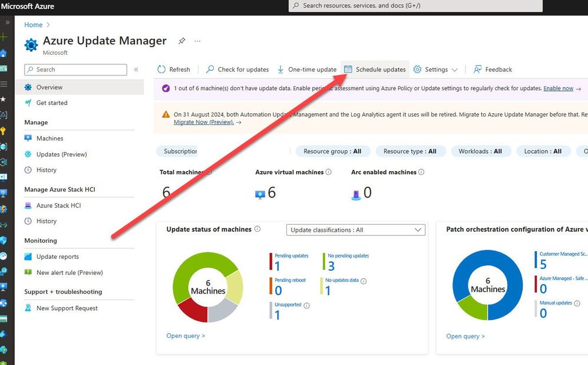Open the Subscription filter pill

tap(177, 151)
